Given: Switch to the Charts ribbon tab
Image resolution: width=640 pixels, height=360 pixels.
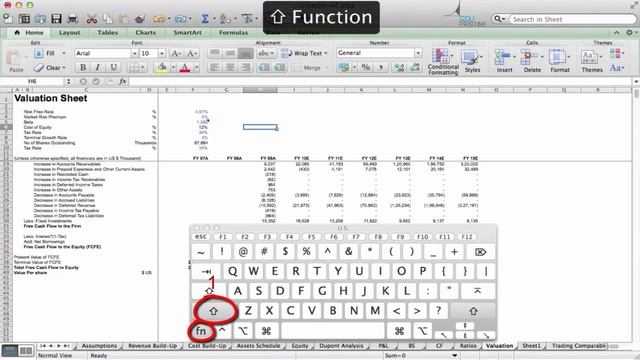Looking at the screenshot, I should point(145,32).
